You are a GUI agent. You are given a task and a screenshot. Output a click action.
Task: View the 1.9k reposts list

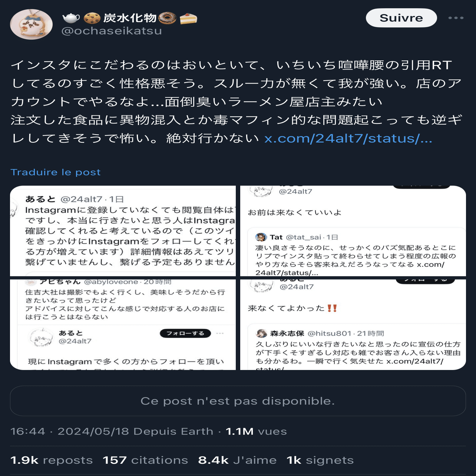[x=52, y=460]
